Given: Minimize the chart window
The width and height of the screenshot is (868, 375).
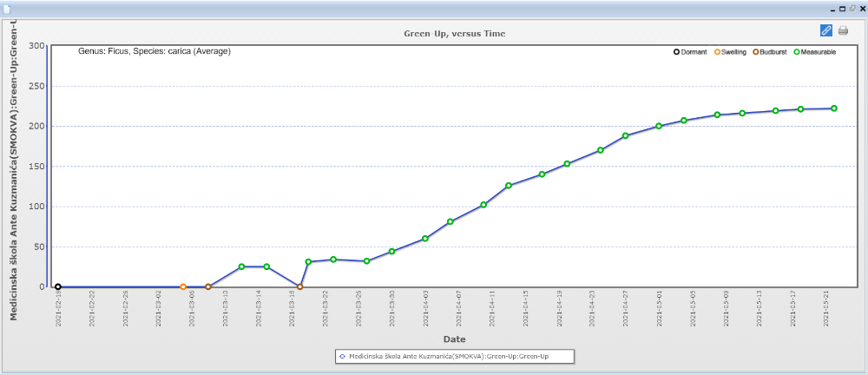Looking at the screenshot, I should pyautogui.click(x=832, y=8).
